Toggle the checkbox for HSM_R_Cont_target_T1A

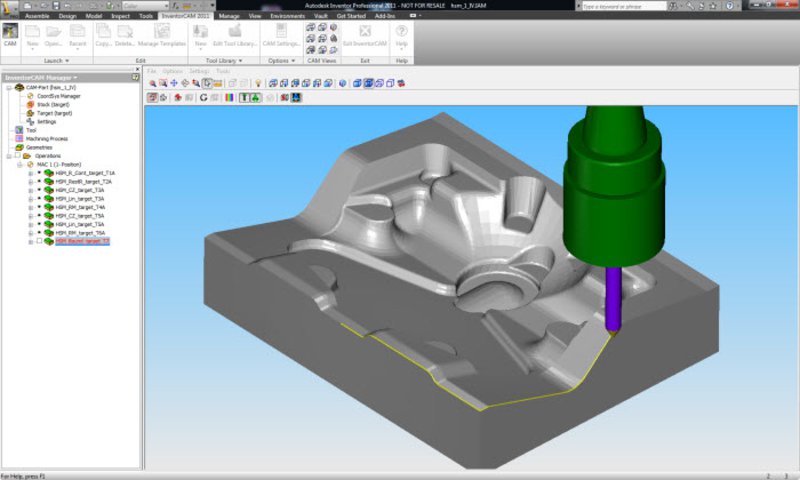(x=39, y=173)
